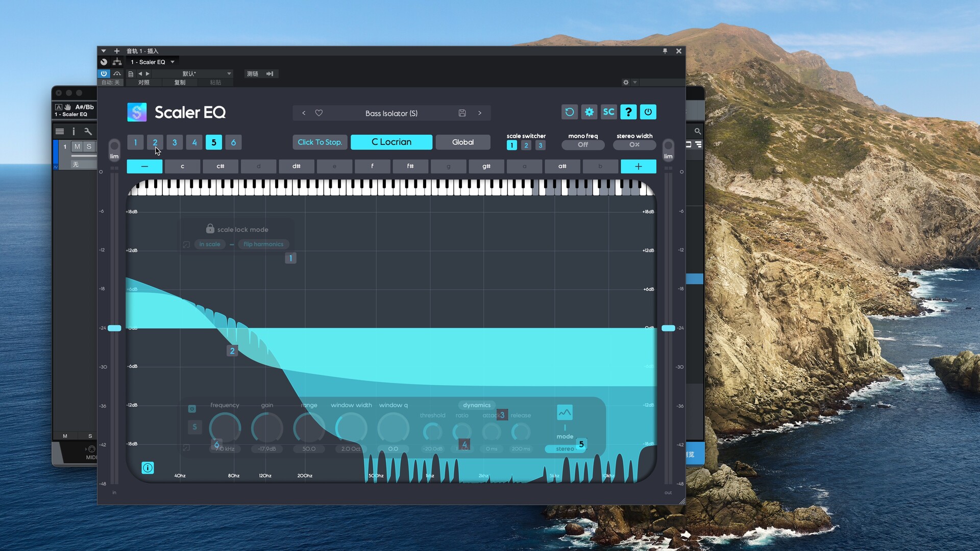This screenshot has width=980, height=551.
Task: Go to next preset arrow
Action: coord(480,113)
